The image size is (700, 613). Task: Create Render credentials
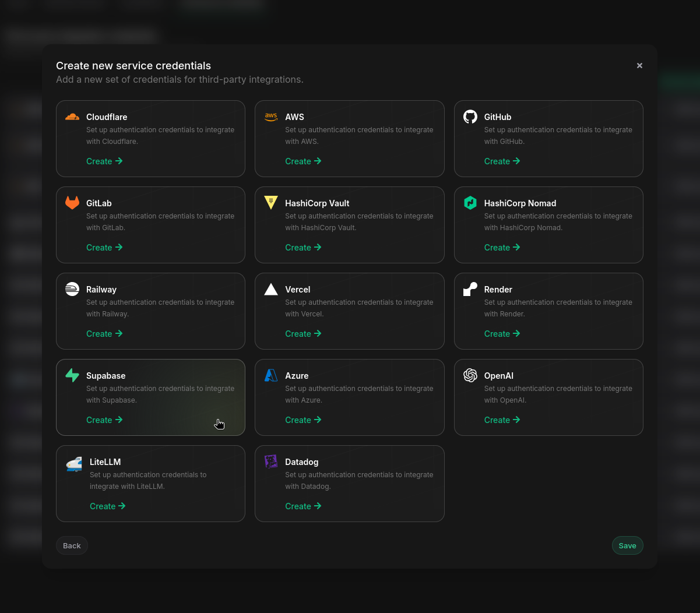[x=502, y=334]
